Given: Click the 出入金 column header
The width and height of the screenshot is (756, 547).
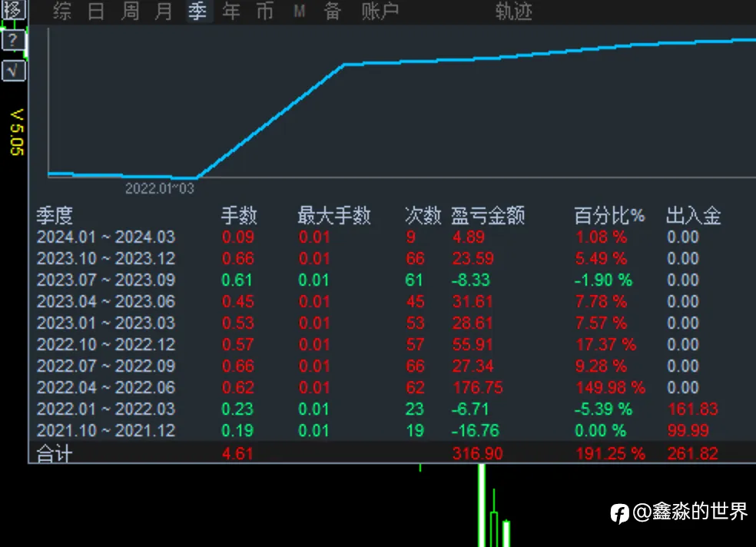Looking at the screenshot, I should pyautogui.click(x=694, y=215).
